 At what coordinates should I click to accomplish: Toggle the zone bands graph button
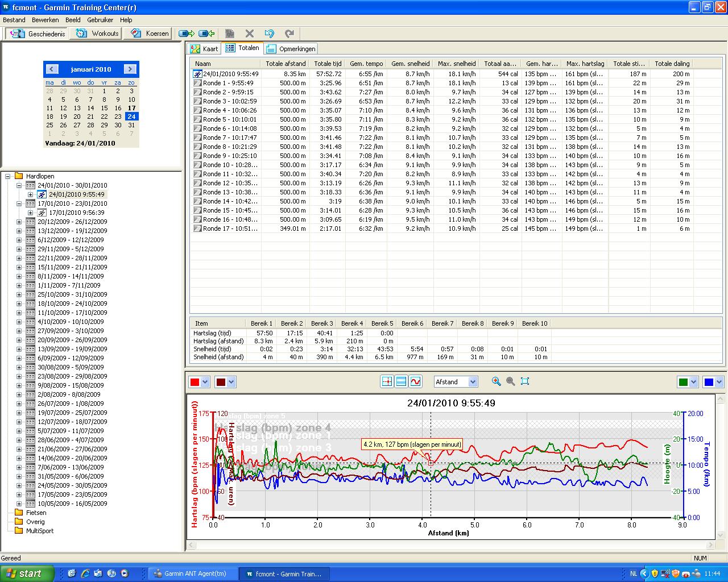401,382
